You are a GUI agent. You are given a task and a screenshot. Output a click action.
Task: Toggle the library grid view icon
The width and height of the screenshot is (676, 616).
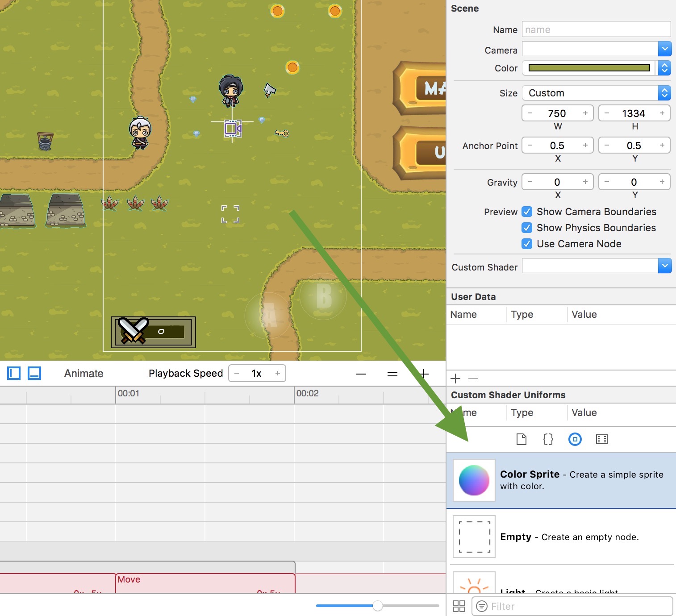click(459, 606)
